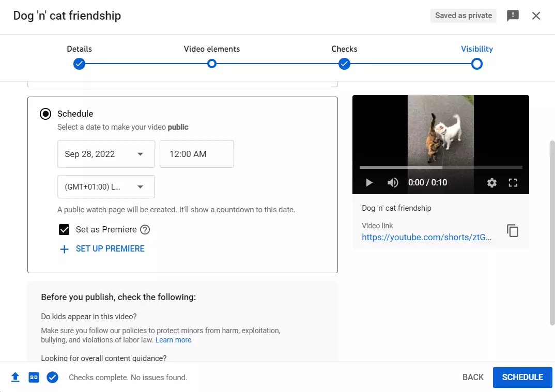The height and width of the screenshot is (392, 555).
Task: Select the Schedule radio button
Action: coord(45,114)
